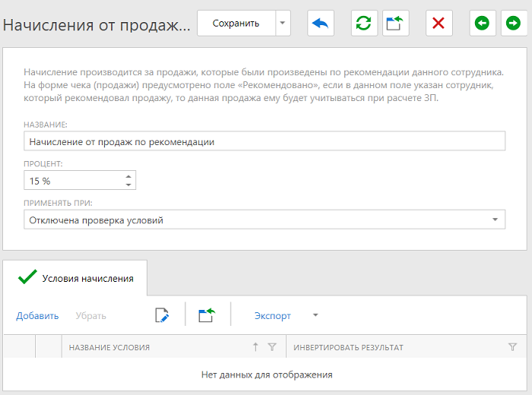Click the edit document pencil icon
This screenshot has width=532, height=395.
(x=162, y=315)
